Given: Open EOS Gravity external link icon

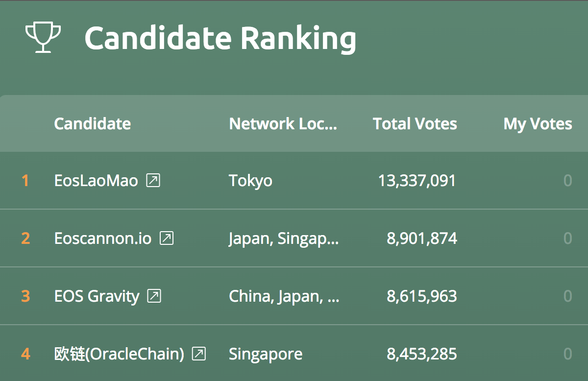Looking at the screenshot, I should coord(154,296).
